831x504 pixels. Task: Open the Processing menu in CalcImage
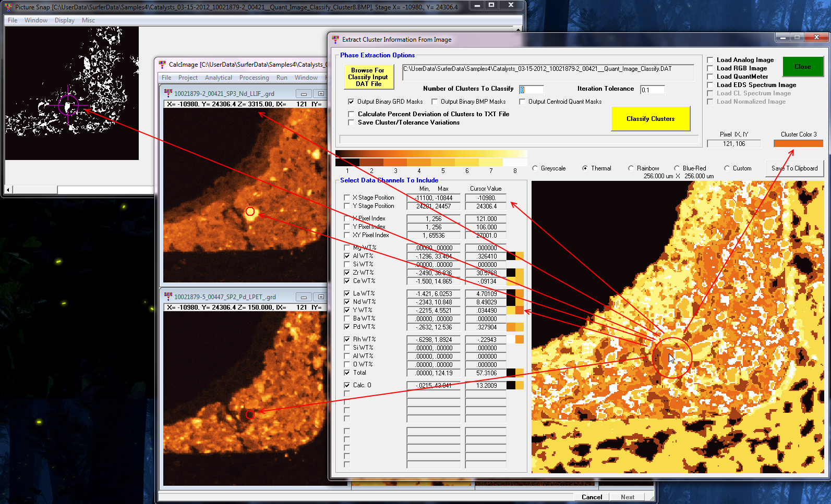tap(254, 78)
